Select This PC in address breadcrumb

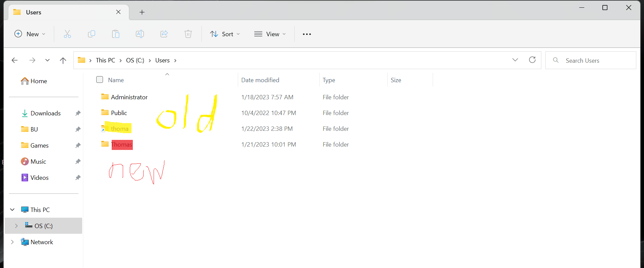click(x=105, y=60)
